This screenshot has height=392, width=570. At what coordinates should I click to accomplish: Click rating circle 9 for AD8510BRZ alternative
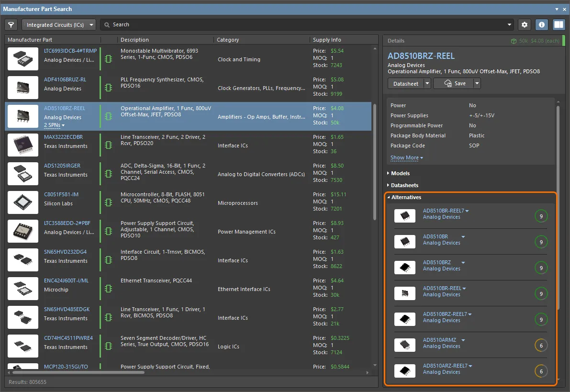tap(541, 268)
